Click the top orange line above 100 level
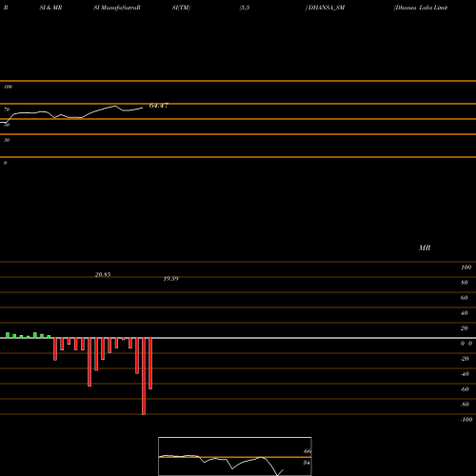The image size is (476, 476). pos(238,81)
